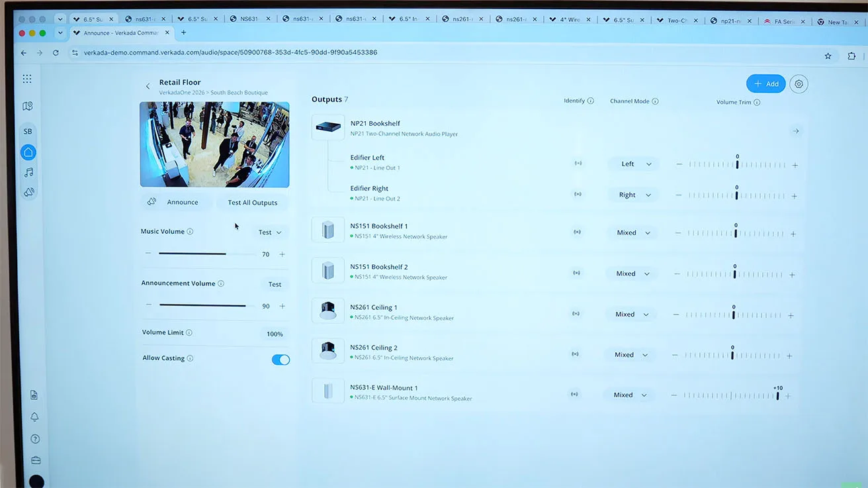The width and height of the screenshot is (868, 488).
Task: Identify the NS151 Bookshelf 2 speaker
Action: 576,273
